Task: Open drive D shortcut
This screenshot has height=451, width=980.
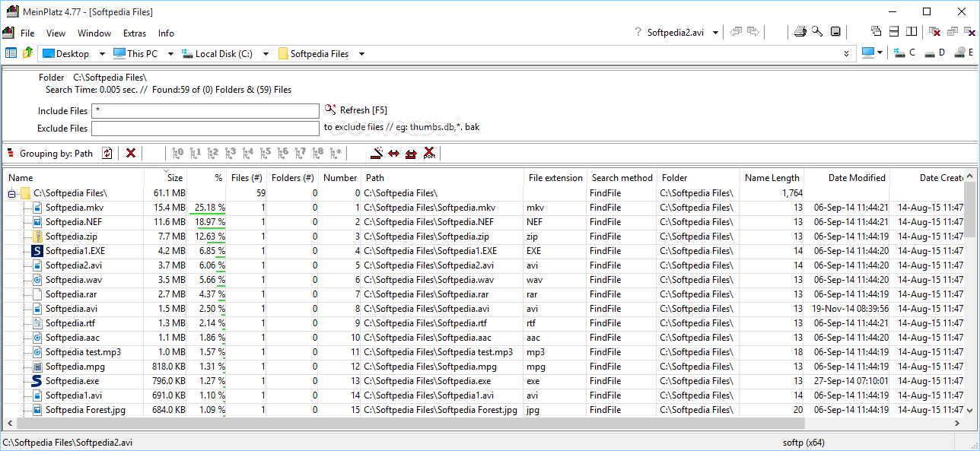Action: click(x=934, y=52)
